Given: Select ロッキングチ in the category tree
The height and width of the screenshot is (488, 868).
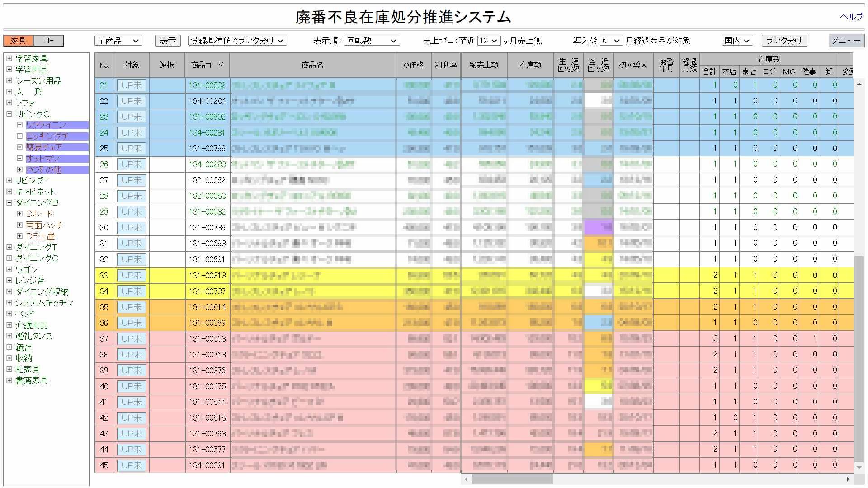Looking at the screenshot, I should [47, 136].
